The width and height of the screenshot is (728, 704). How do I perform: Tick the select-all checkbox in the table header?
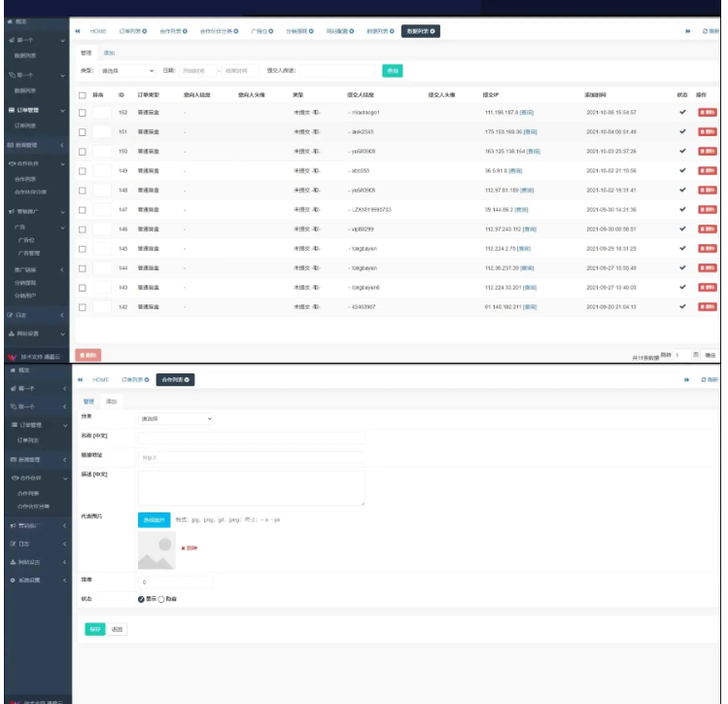click(83, 95)
